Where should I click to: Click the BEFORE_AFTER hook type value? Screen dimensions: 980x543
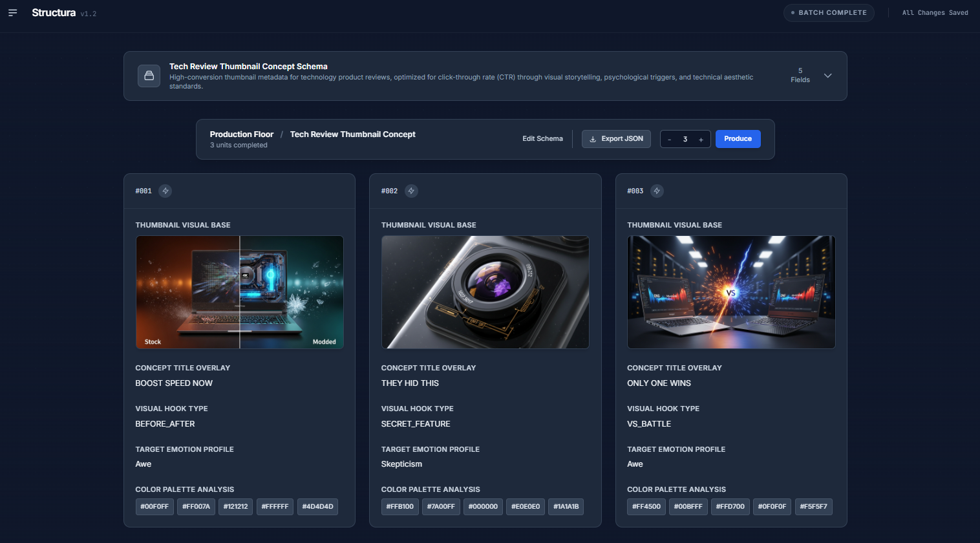165,424
